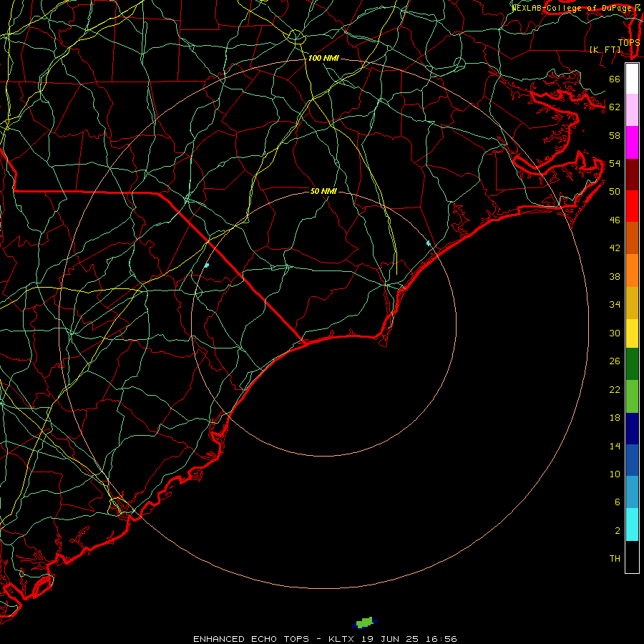Click the "TH" threshold label
Image resolution: width=644 pixels, height=644 pixels.
coord(615,559)
